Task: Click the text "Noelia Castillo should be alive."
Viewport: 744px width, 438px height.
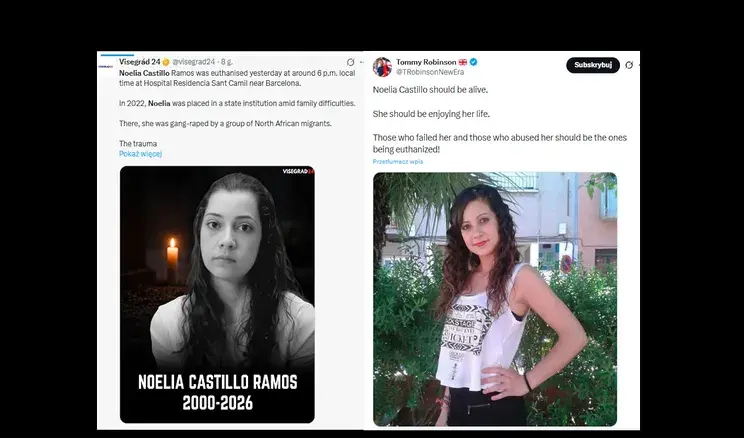Action: pyautogui.click(x=430, y=90)
